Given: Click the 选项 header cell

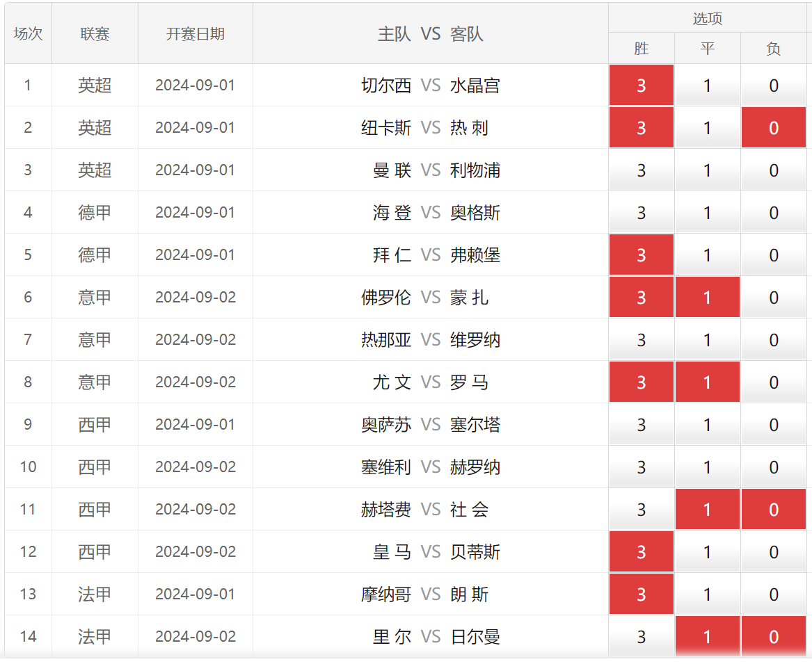Looking at the screenshot, I should (x=708, y=18).
